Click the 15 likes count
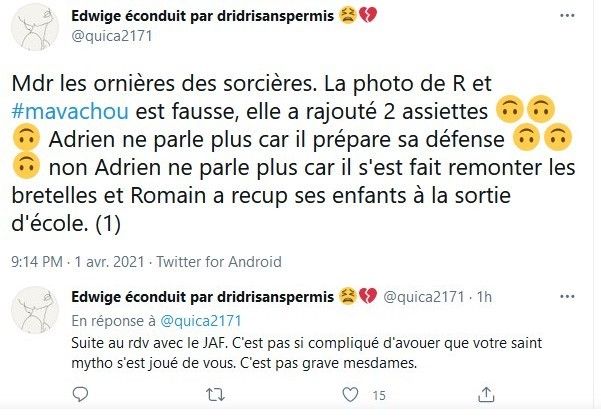Screen dimensions: 601x417 tap(379, 397)
